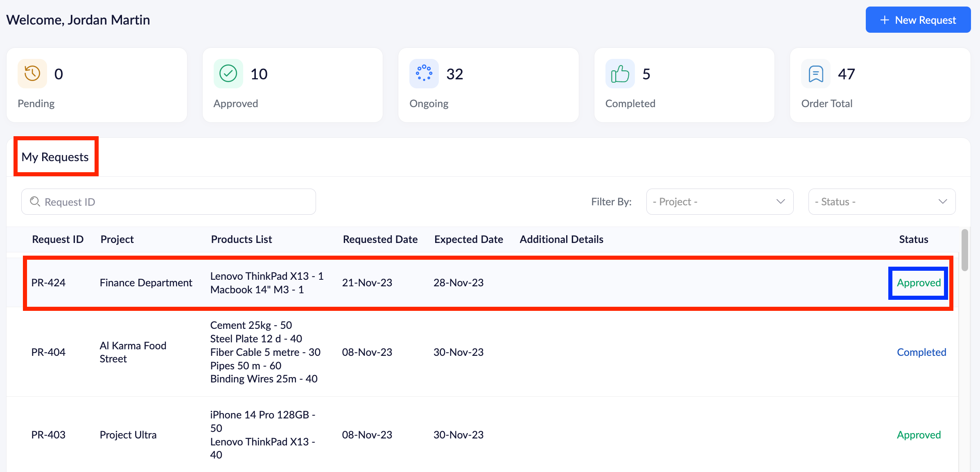Click Approved status for PR-403
The width and height of the screenshot is (980, 472).
pyautogui.click(x=919, y=435)
